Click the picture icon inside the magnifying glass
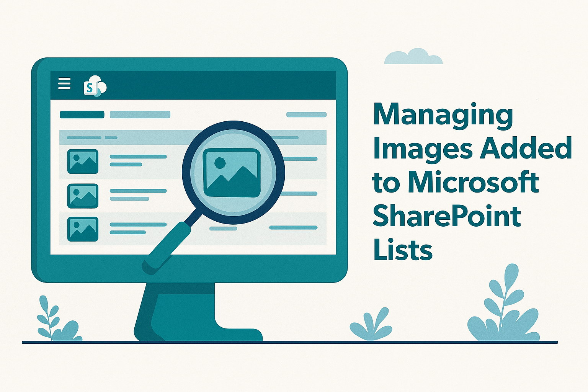The height and width of the screenshot is (392, 588). tap(232, 173)
